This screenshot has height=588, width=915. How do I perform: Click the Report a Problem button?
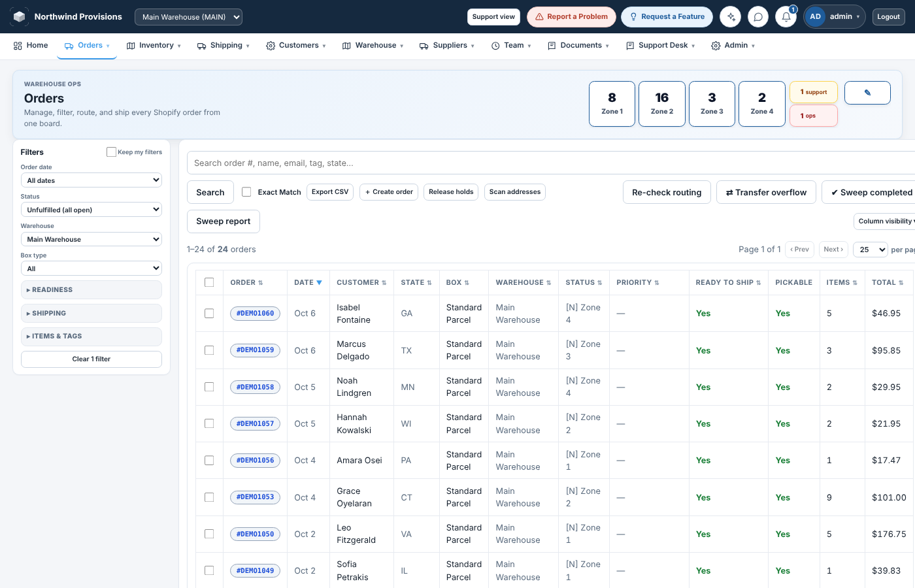[x=571, y=17]
